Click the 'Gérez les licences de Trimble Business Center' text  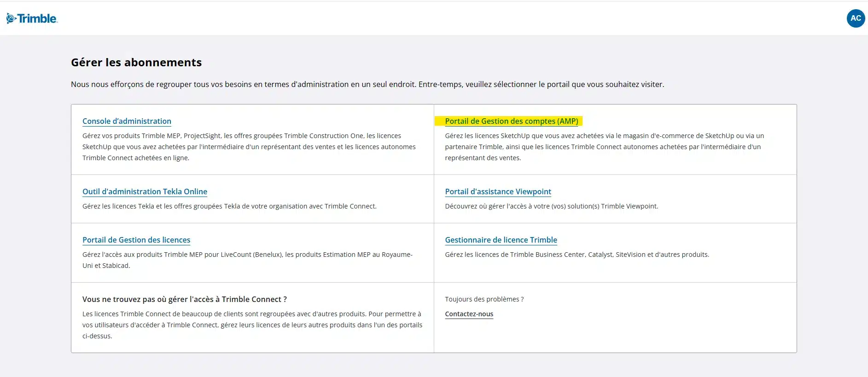(577, 255)
